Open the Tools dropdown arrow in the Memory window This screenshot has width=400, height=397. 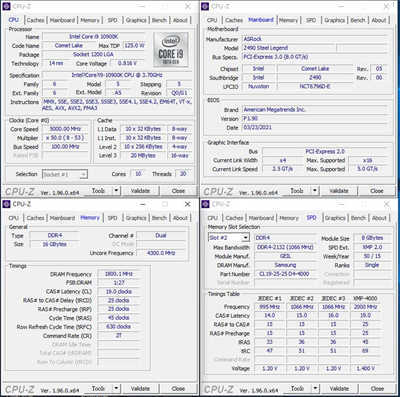pos(116,389)
